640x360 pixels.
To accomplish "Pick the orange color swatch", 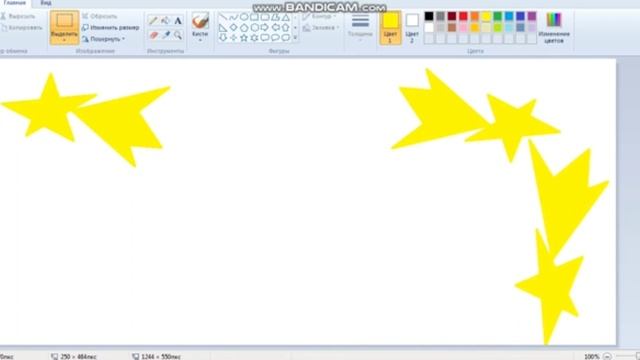I will (x=475, y=16).
